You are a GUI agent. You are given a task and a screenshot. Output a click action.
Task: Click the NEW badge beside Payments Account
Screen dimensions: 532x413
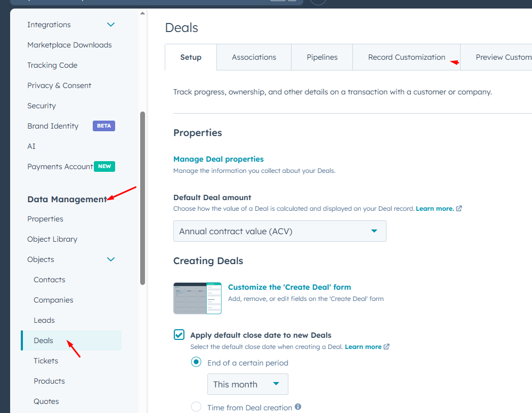pyautogui.click(x=104, y=166)
